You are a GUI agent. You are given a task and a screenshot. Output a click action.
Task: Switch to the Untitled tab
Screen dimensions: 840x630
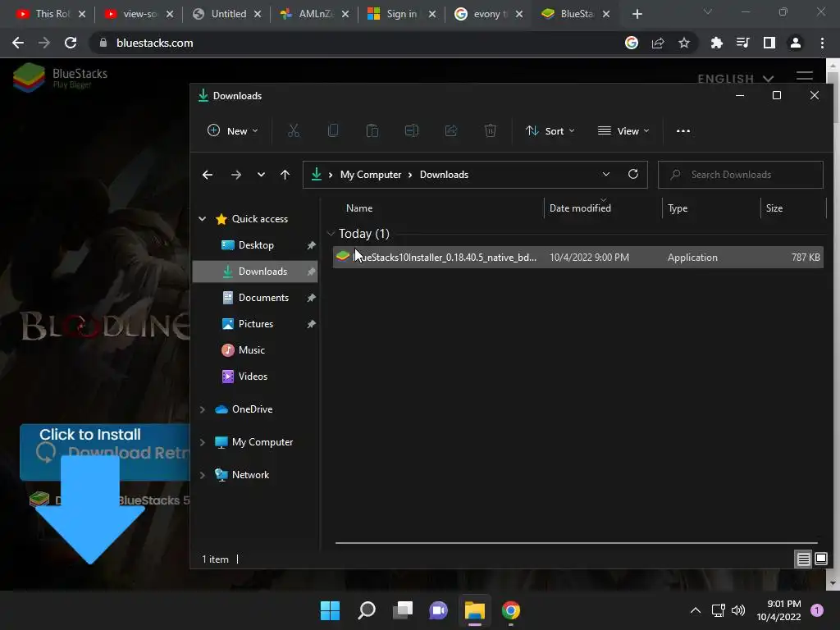point(226,14)
